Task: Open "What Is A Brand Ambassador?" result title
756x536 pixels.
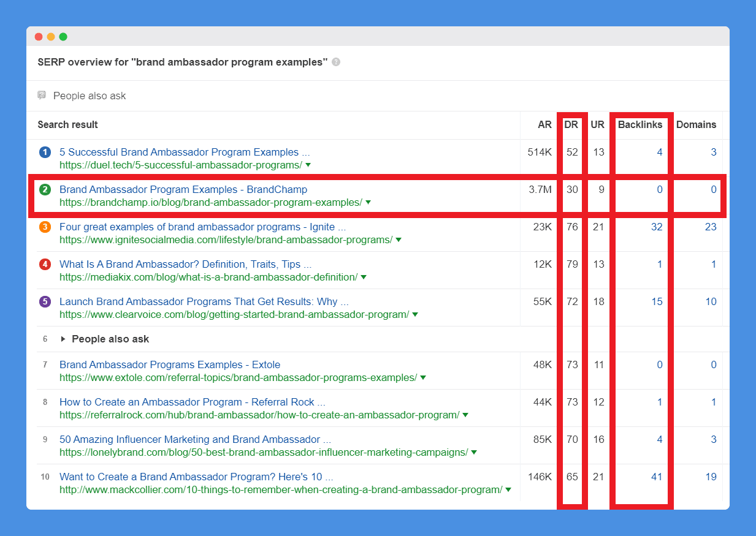Action: (186, 264)
